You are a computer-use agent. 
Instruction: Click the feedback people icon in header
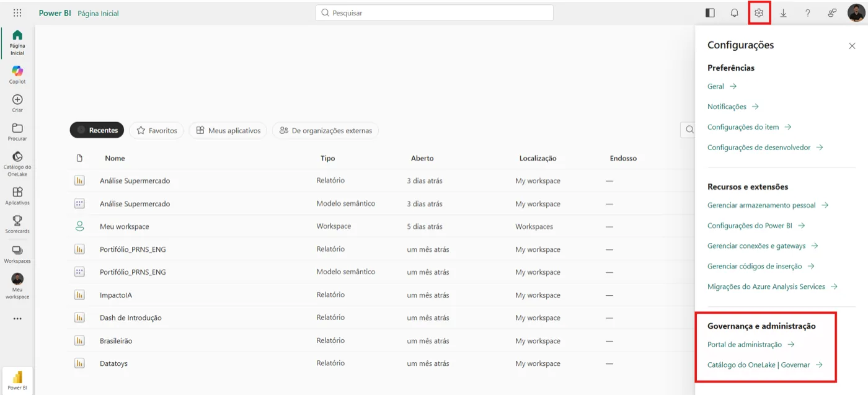[x=832, y=13]
